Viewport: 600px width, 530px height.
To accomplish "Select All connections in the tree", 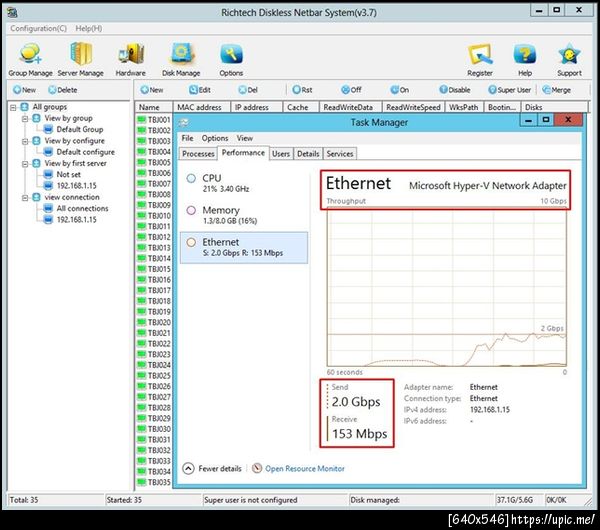I will [x=82, y=209].
